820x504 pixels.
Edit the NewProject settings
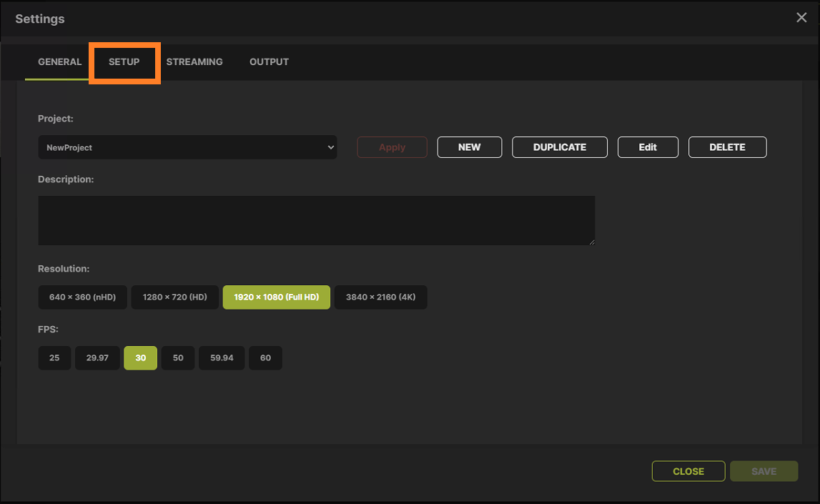coord(648,147)
